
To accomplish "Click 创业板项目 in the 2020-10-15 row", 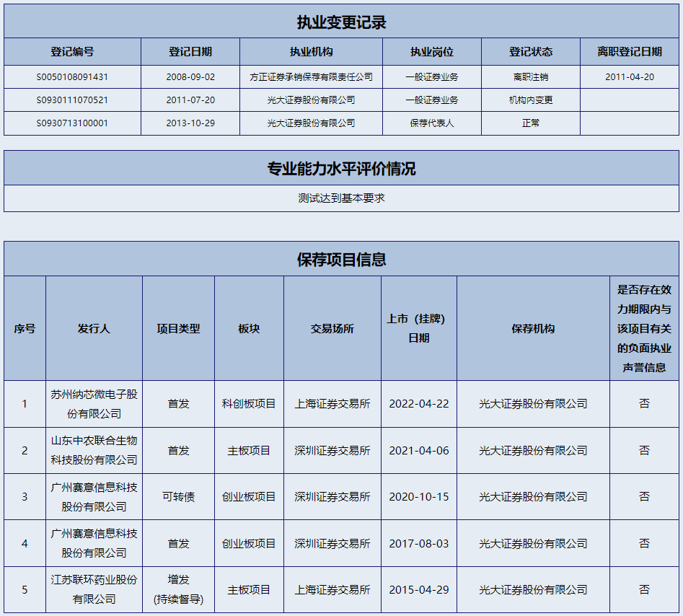I will click(249, 497).
